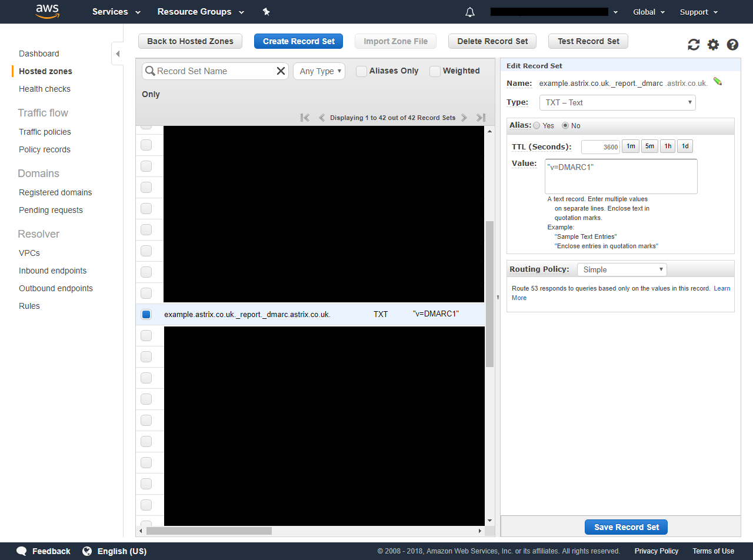Screen dimensions: 753x560
Task: Open the Routing Policy Simple dropdown
Action: click(621, 269)
